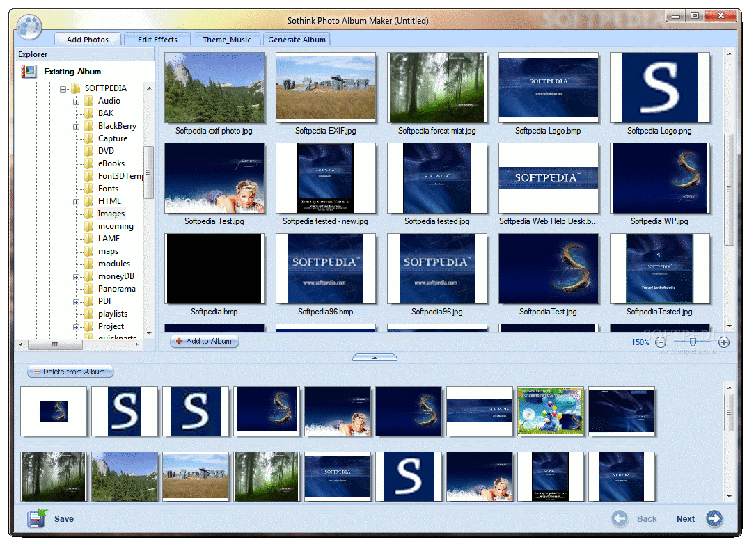Expand the BlackBerry folder node
Viewport: 756px width, 551px height.
pos(76,127)
